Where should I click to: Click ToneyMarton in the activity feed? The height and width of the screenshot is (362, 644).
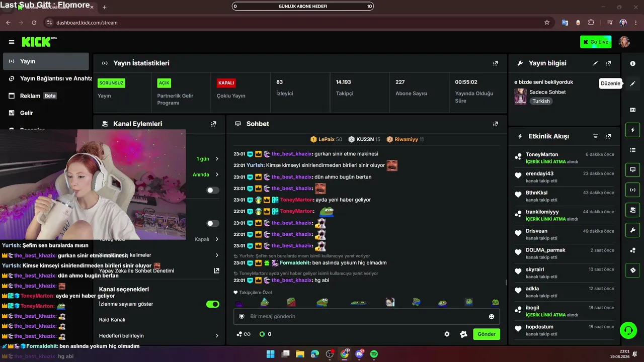542,154
